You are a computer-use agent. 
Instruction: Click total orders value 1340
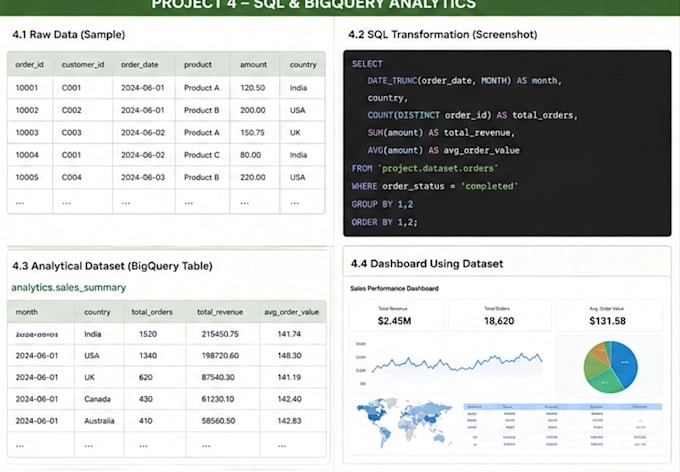[x=148, y=356]
